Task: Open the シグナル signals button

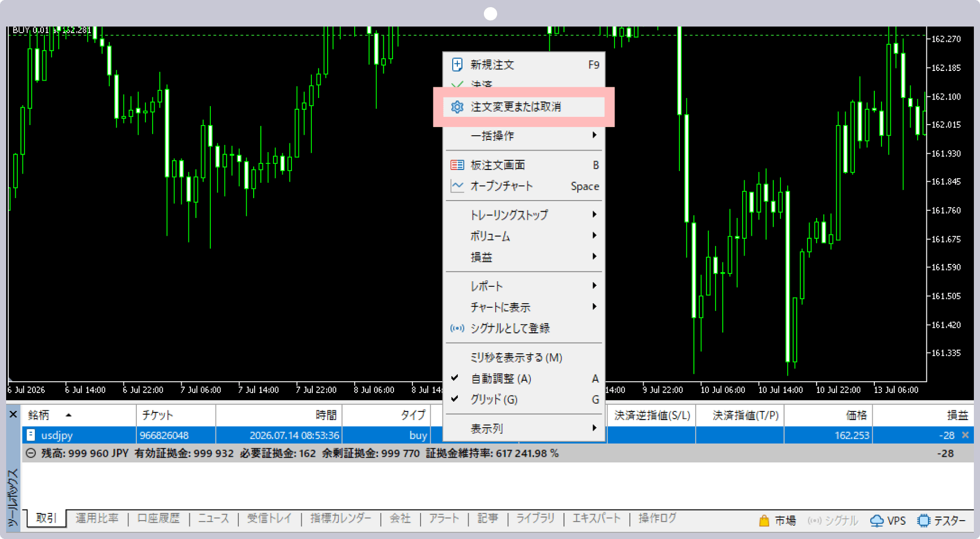Action: tap(832, 521)
